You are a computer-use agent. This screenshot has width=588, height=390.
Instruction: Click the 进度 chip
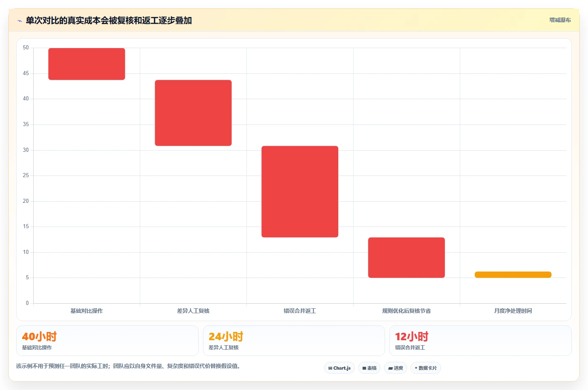pos(395,368)
